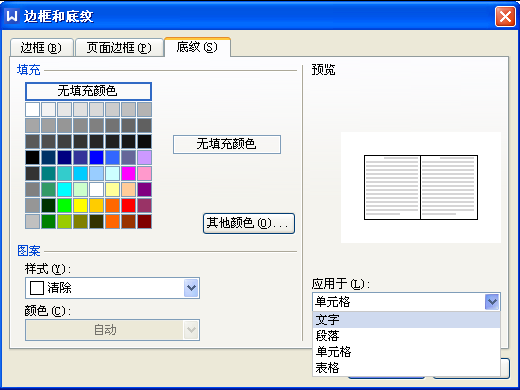This screenshot has height=390, width=520.
Task: Choose 文字 from the 应用于 list
Action: click(x=406, y=320)
